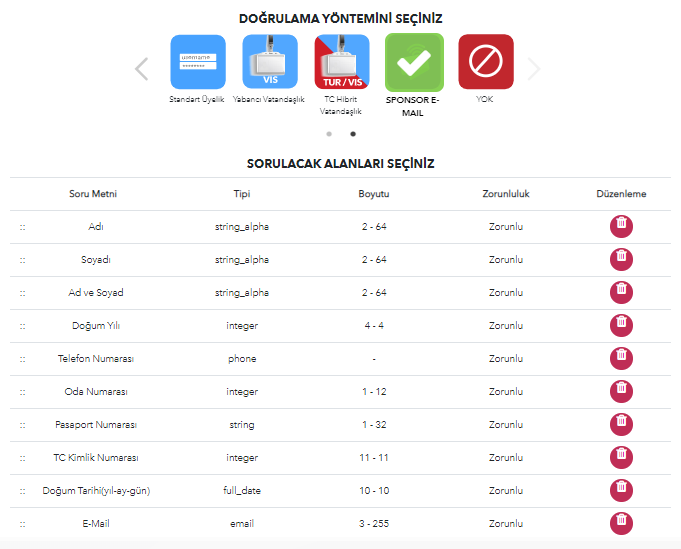Select the YOK verification option icon
Viewport: 681px width, 549px height.
486,62
